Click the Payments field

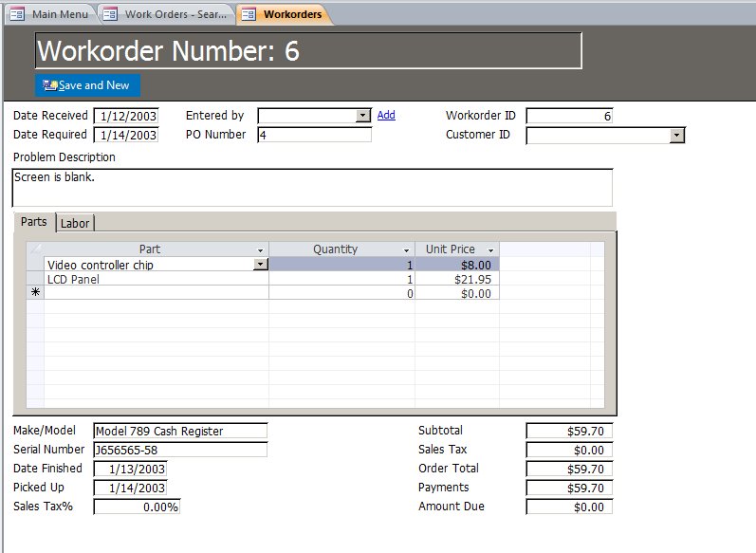click(x=569, y=488)
